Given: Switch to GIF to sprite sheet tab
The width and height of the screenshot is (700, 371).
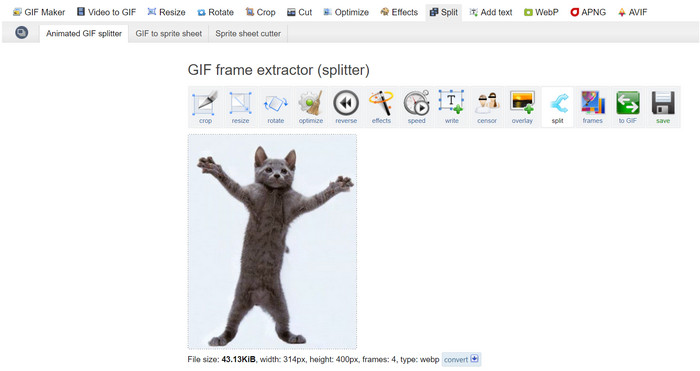Looking at the screenshot, I should coord(169,33).
